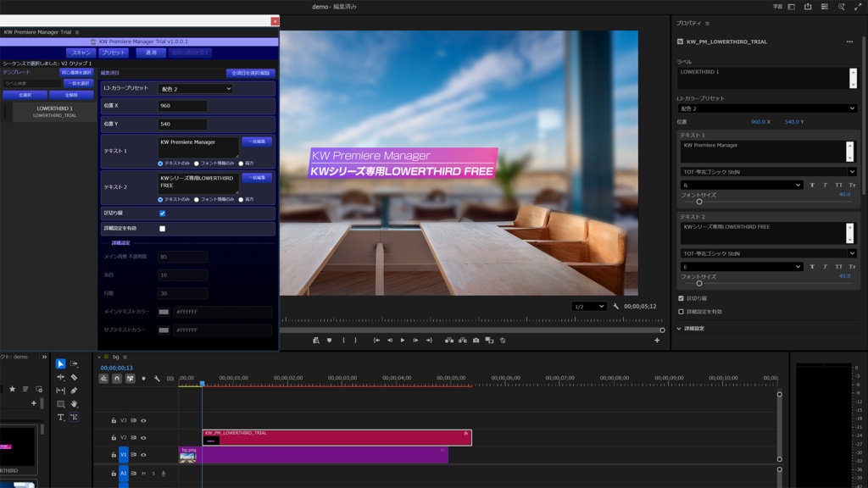Check 詳細設定を有効 in KW Manager panel
The width and height of the screenshot is (868, 488).
(x=162, y=229)
